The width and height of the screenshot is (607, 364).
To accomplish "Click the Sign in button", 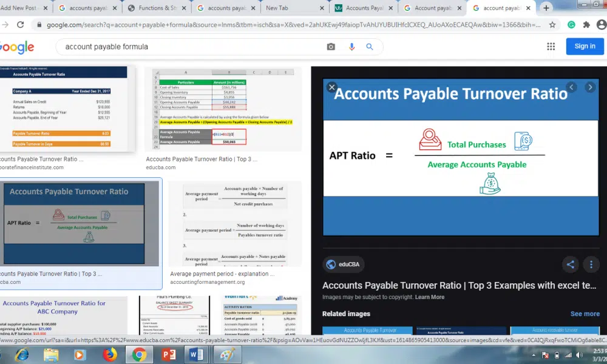I will click(585, 47).
